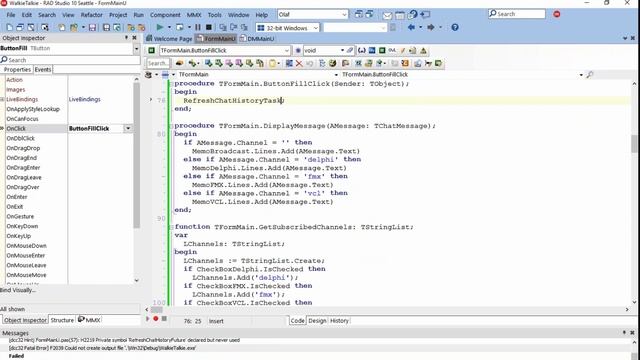Open the Project menu

point(118,15)
